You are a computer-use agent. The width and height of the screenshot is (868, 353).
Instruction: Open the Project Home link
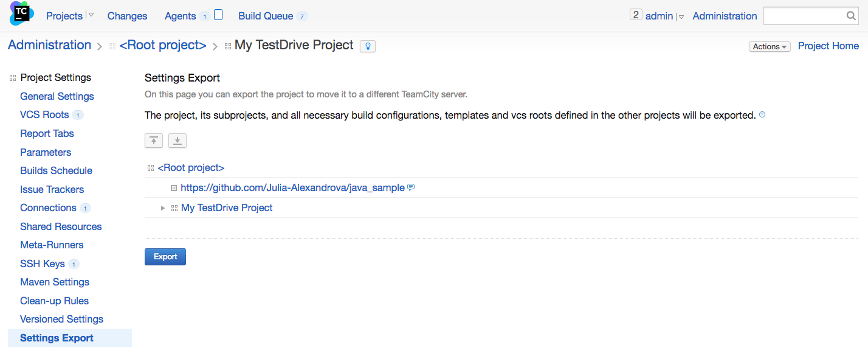(828, 46)
